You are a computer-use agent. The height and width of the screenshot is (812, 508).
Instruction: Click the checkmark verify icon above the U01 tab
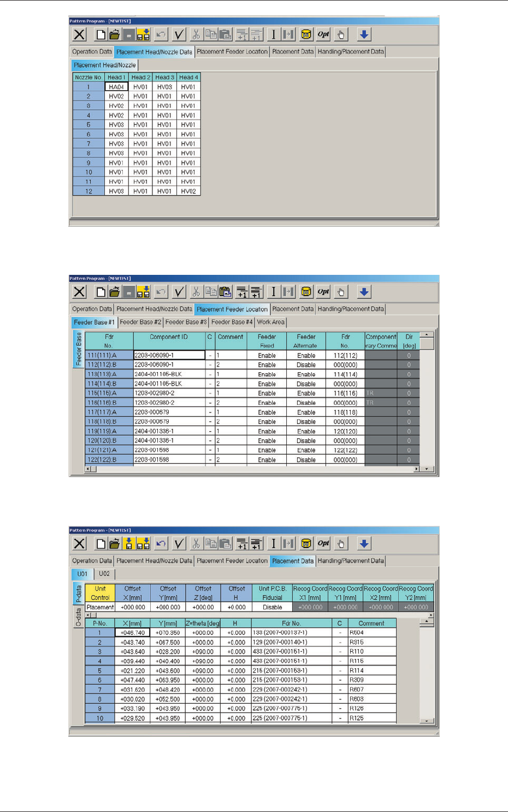click(x=179, y=544)
